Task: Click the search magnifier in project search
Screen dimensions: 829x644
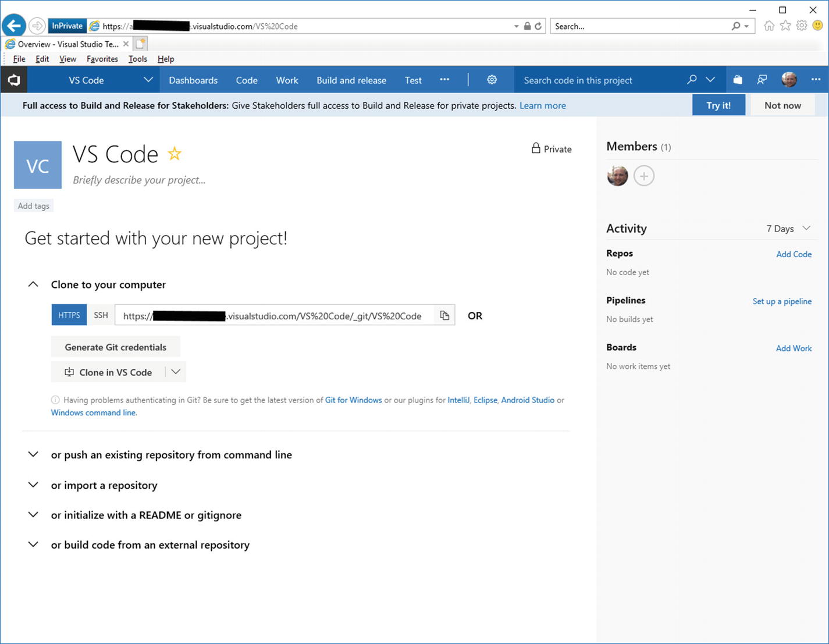Action: click(691, 80)
